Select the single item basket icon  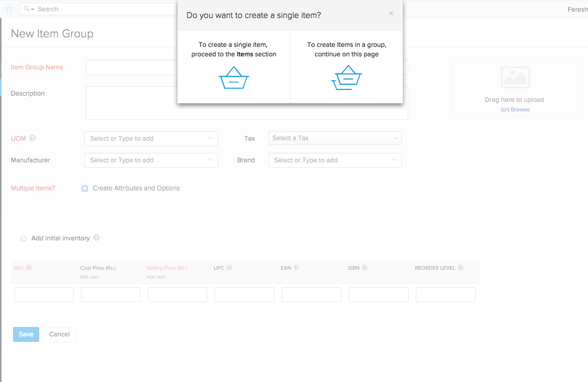[x=233, y=77]
